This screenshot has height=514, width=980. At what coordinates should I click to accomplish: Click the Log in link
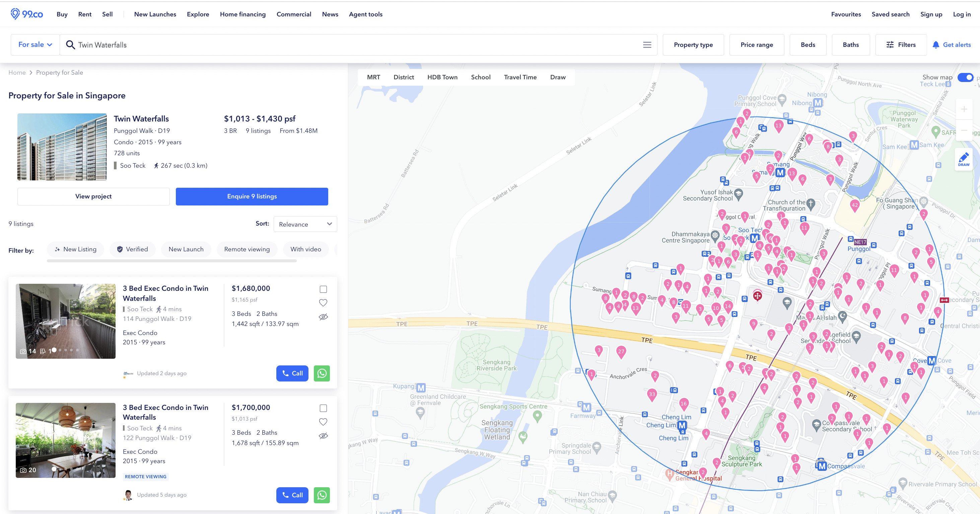[962, 14]
